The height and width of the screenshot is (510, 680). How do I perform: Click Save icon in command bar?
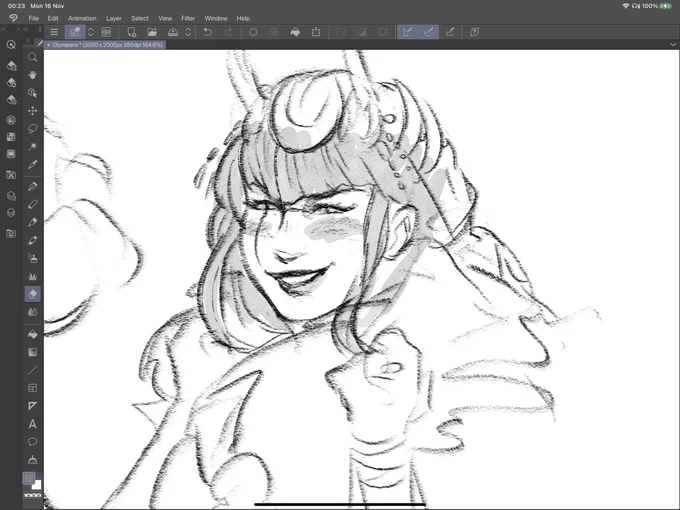point(173,32)
